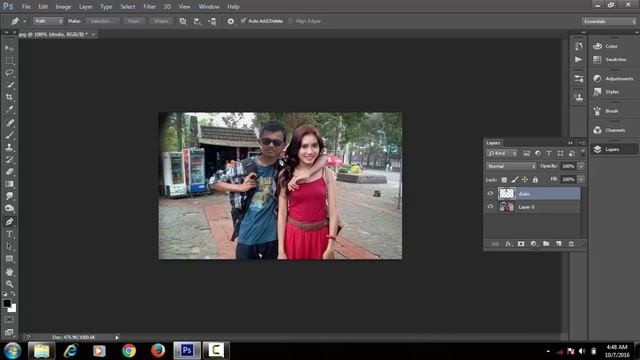
Task: Open pen options gear dropdown
Action: point(231,21)
